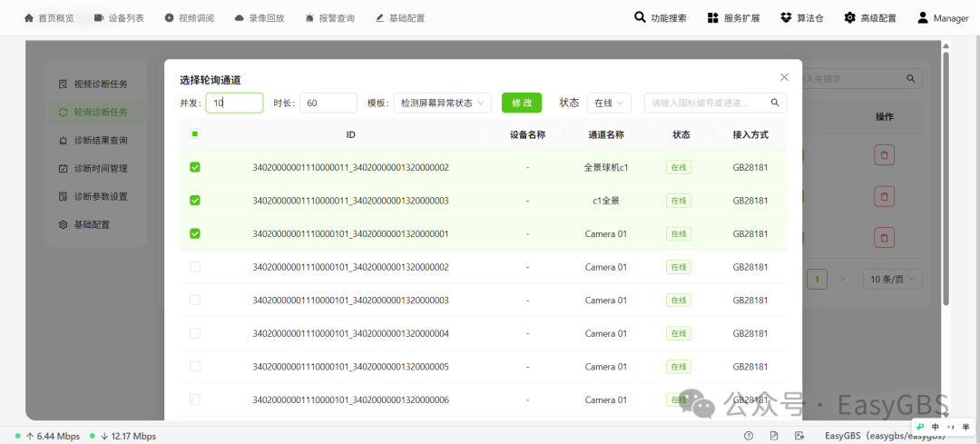Click channel name 全景球机c1
Image resolution: width=980 pixels, height=444 pixels.
pos(605,168)
